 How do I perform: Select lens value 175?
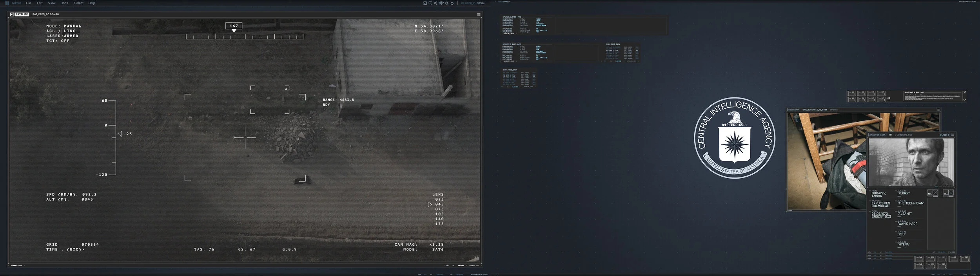click(x=439, y=224)
